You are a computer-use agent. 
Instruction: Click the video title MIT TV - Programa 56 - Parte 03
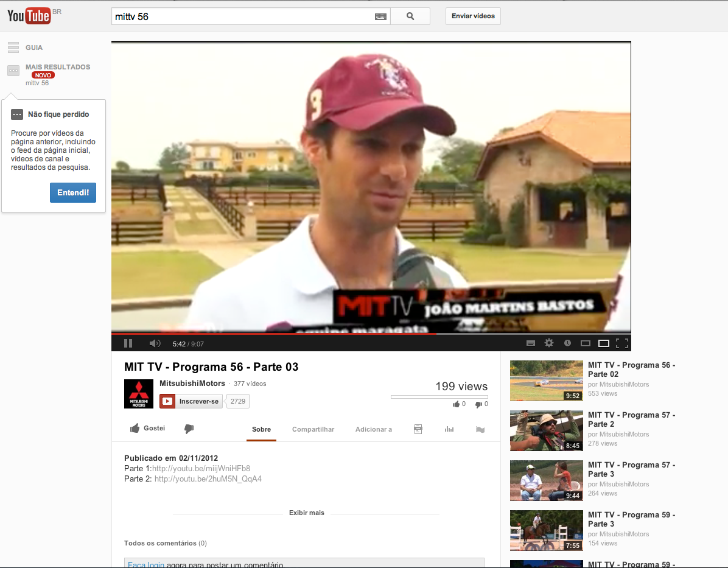tap(211, 367)
